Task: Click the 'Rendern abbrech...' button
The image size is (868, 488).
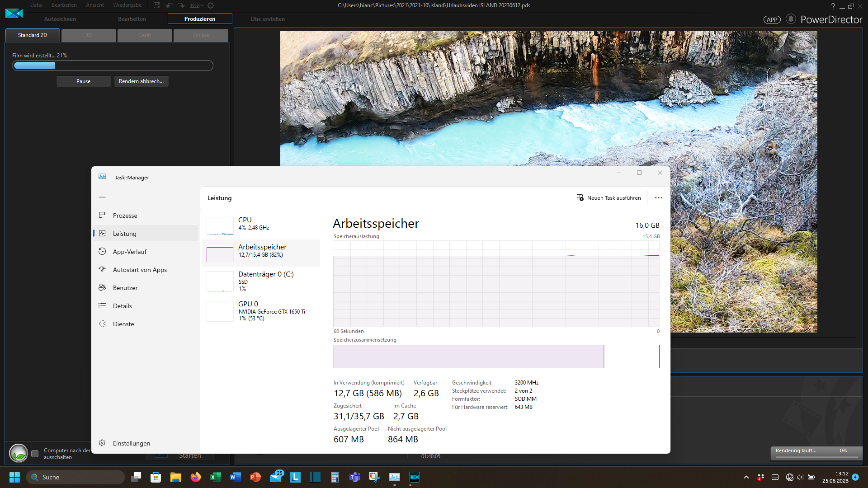Action: (141, 81)
